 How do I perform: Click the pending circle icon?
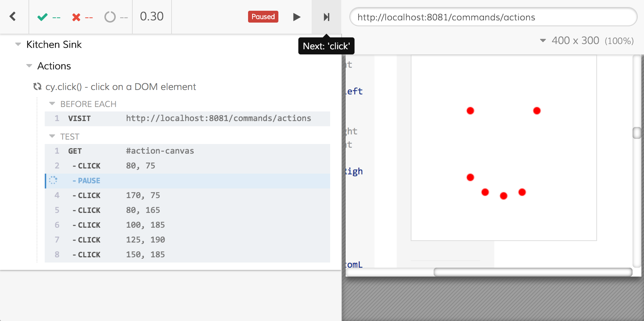[x=110, y=17]
